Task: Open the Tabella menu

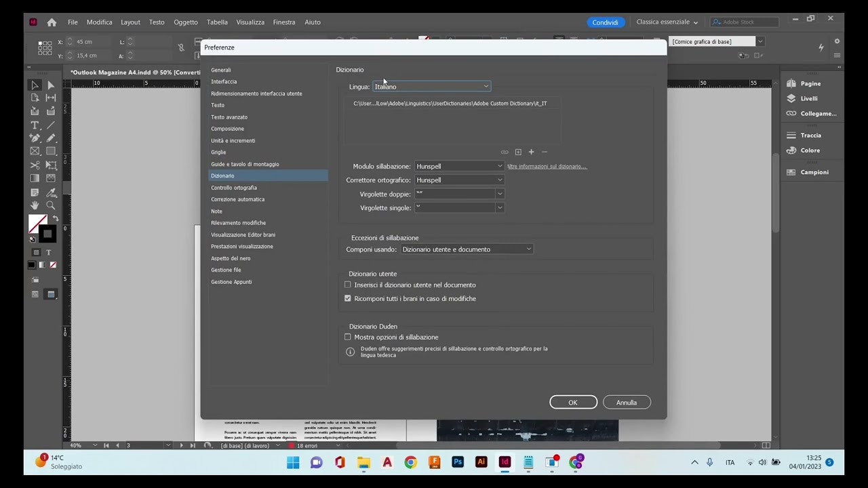Action: coord(217,22)
